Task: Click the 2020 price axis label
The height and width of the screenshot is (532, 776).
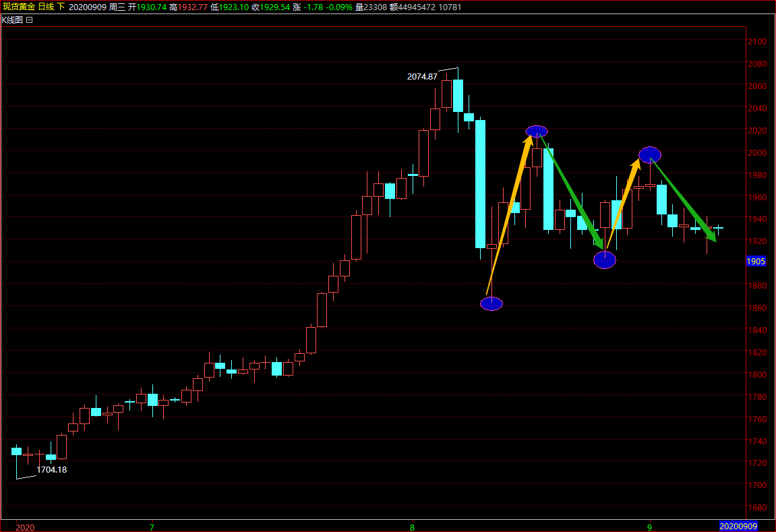Action: click(x=757, y=131)
